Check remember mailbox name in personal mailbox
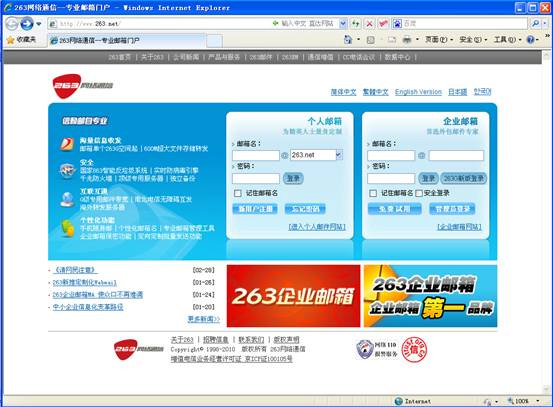The width and height of the screenshot is (553, 407). [x=238, y=193]
